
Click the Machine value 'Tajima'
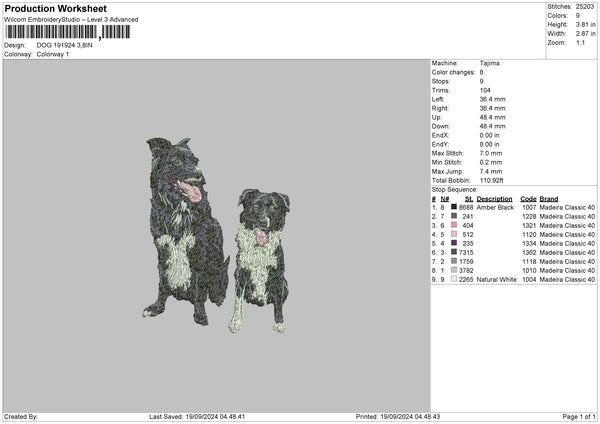pos(489,63)
